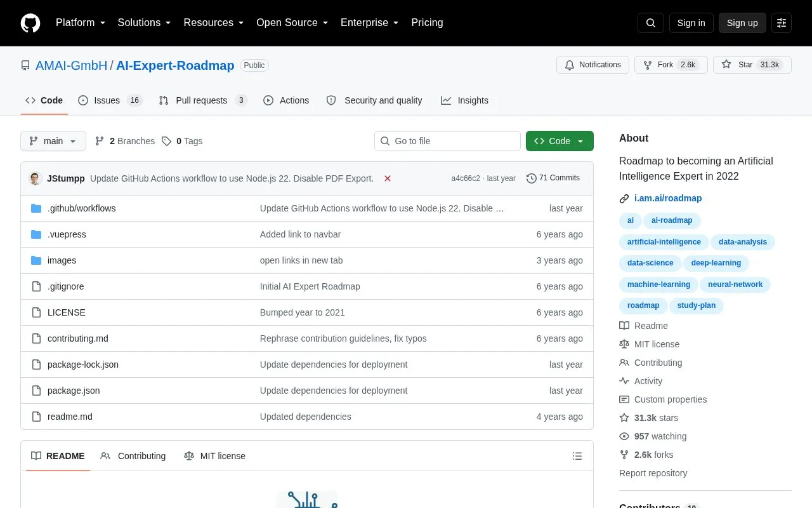This screenshot has width=812, height=508.
Task: Click Report repository link
Action: tap(653, 473)
